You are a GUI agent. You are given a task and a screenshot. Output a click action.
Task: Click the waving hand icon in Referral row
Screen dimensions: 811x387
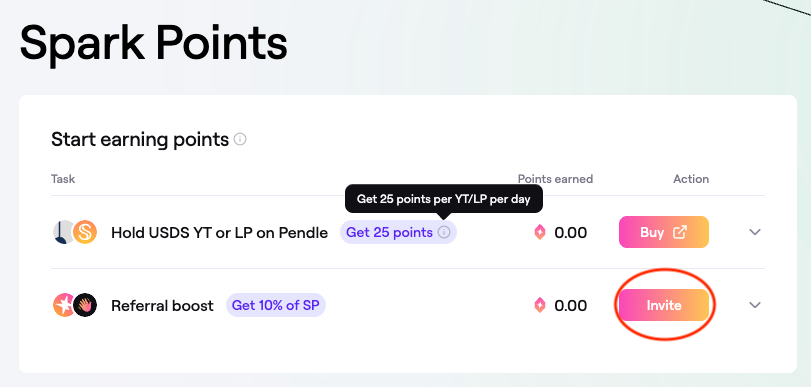coord(85,305)
